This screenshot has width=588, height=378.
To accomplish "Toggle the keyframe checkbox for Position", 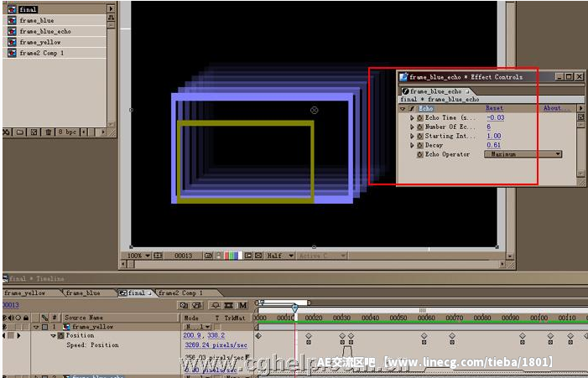I will [x=9, y=335].
